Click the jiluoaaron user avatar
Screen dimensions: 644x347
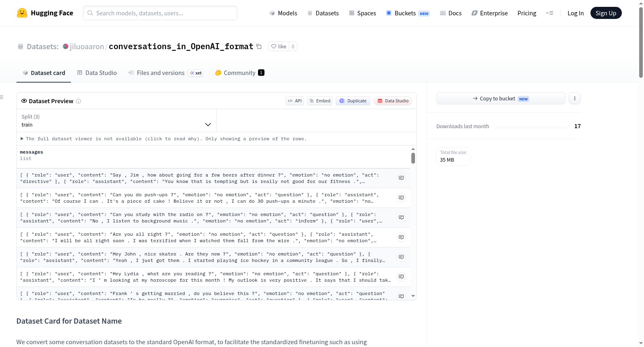point(66,46)
